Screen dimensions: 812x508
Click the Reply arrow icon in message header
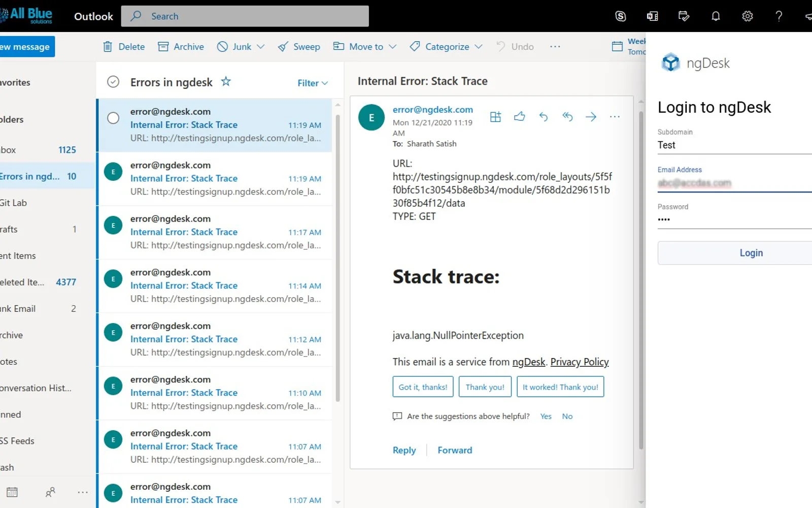coord(543,117)
